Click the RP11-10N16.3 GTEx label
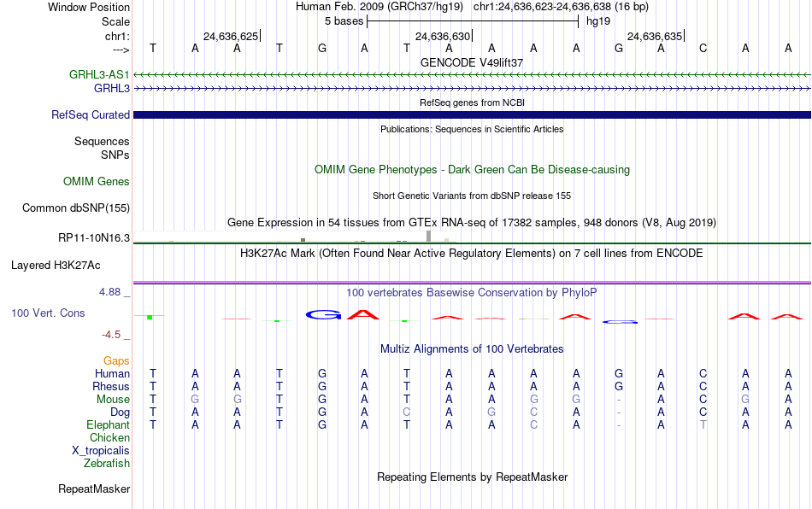 [x=94, y=238]
